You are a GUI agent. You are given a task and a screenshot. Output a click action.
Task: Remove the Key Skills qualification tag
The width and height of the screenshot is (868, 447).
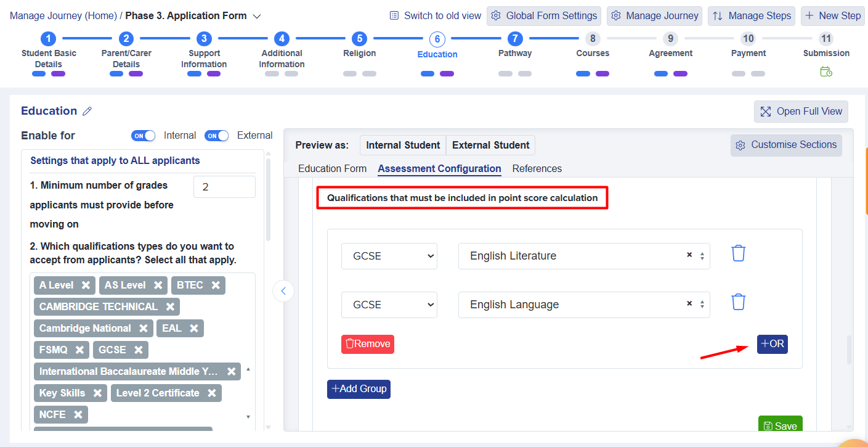97,393
